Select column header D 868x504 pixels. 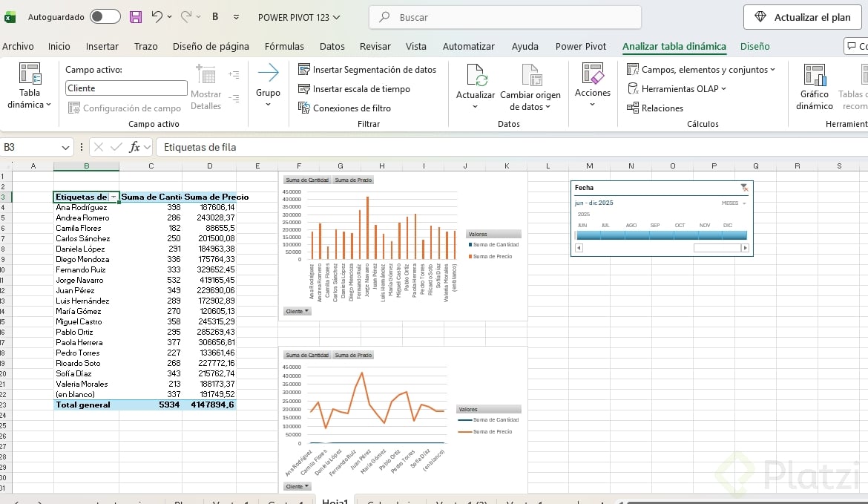(x=210, y=166)
